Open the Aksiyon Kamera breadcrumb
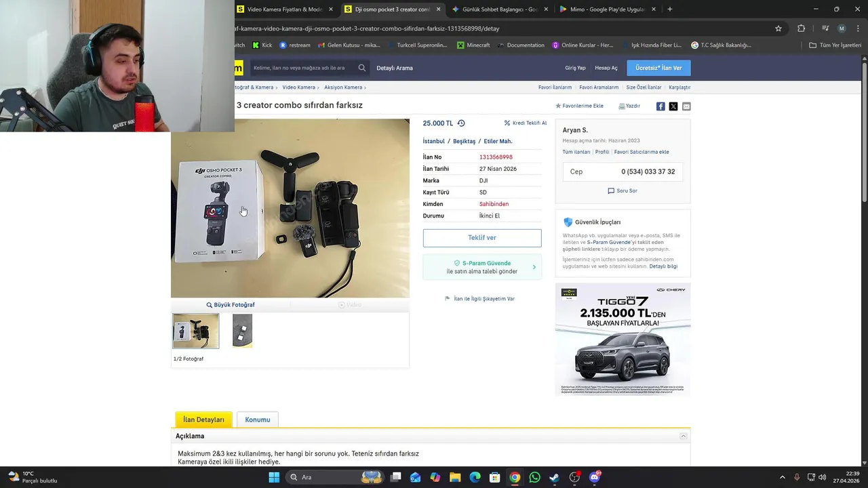This screenshot has width=868, height=488. 343,87
